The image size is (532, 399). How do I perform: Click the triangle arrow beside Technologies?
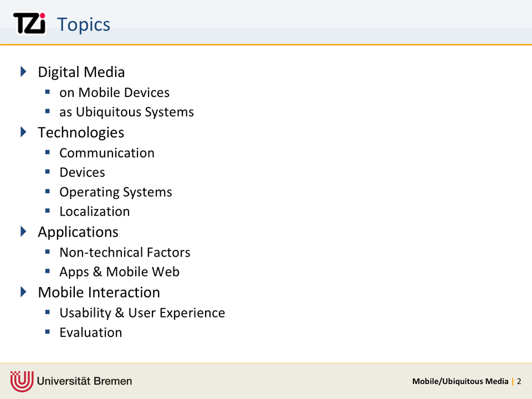23,132
